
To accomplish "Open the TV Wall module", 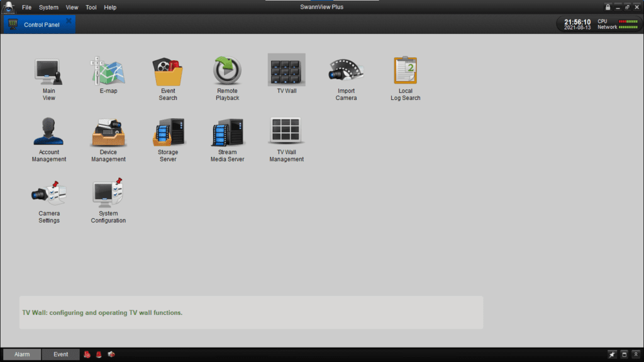I will (x=286, y=69).
